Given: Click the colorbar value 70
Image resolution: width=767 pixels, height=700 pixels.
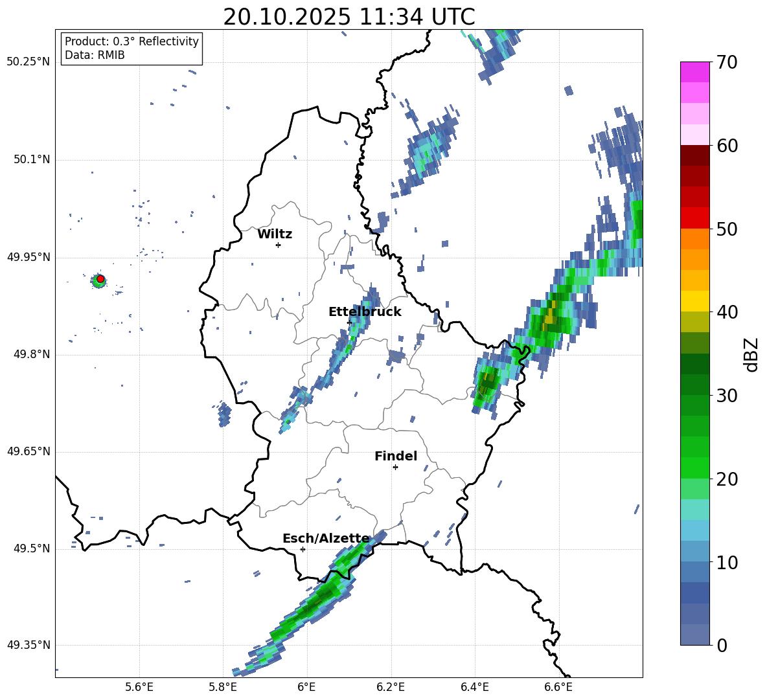Looking at the screenshot, I should click(x=727, y=63).
